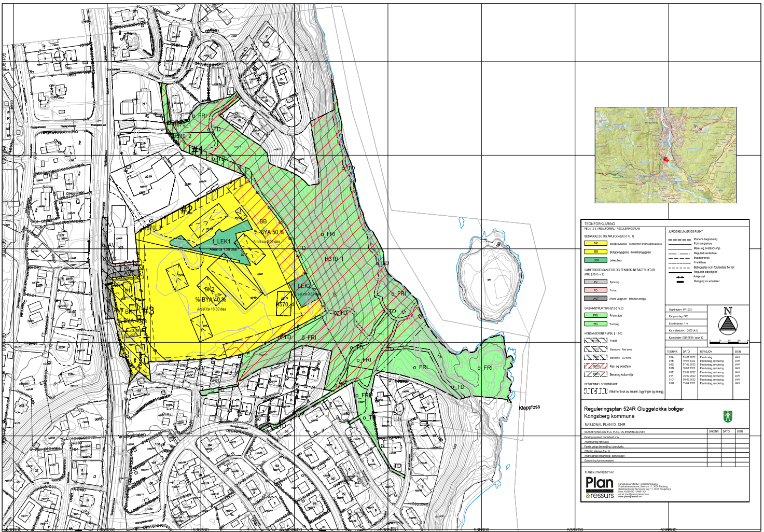Click 'Annen veggrunn - tekniske anlegg' legend text
Screen dimensions: 764x532
(628, 299)
